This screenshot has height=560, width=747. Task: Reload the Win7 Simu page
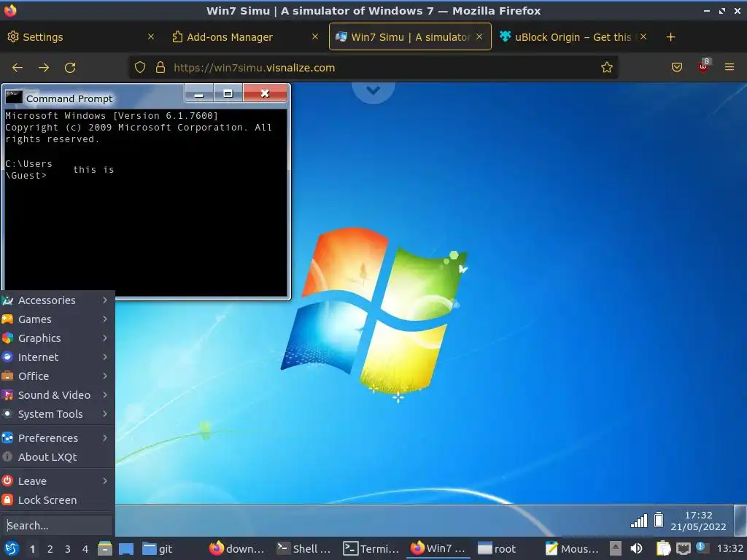point(70,68)
